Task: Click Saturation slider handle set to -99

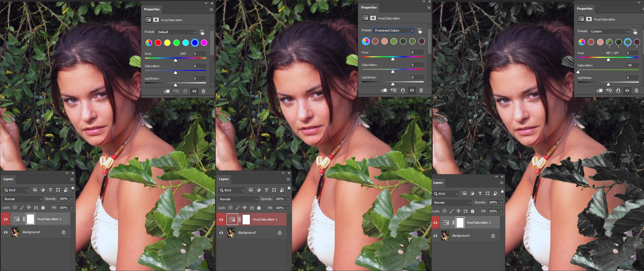Action: [x=578, y=72]
